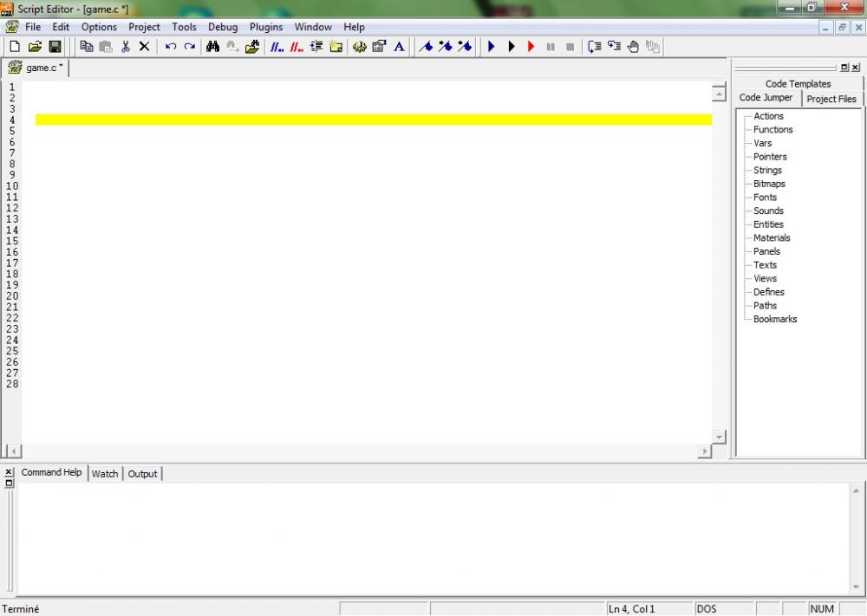Click the red uncomment slashes icon

coord(297,47)
